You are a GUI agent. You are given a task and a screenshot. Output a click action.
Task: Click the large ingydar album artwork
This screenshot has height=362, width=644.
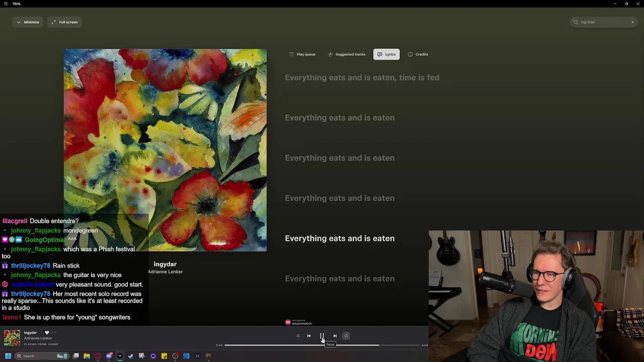tap(165, 150)
